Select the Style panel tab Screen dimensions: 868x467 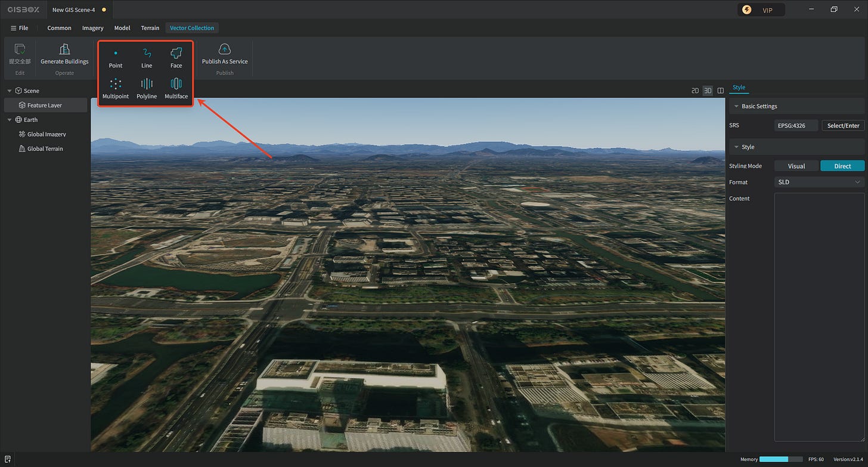click(x=739, y=87)
